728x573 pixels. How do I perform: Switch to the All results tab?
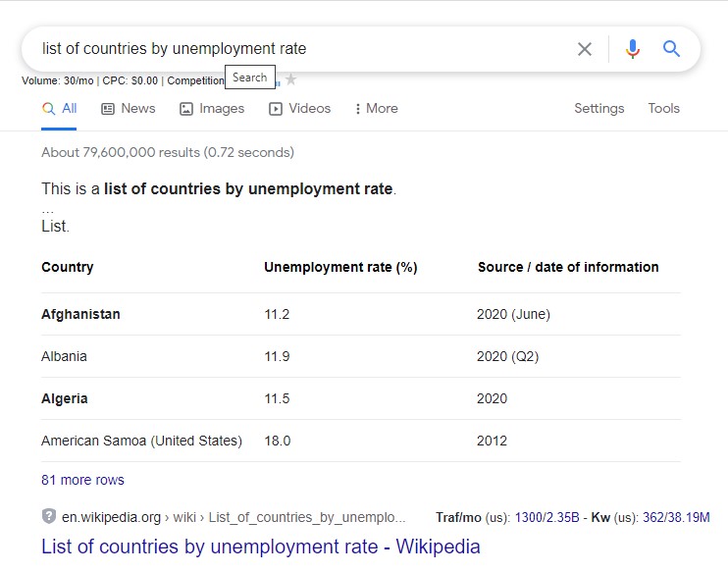(59, 109)
